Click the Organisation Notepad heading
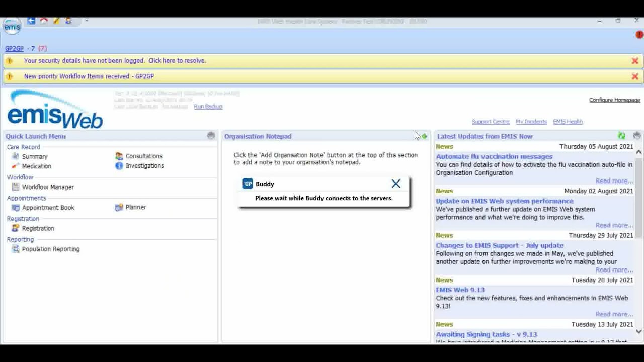 click(x=258, y=136)
